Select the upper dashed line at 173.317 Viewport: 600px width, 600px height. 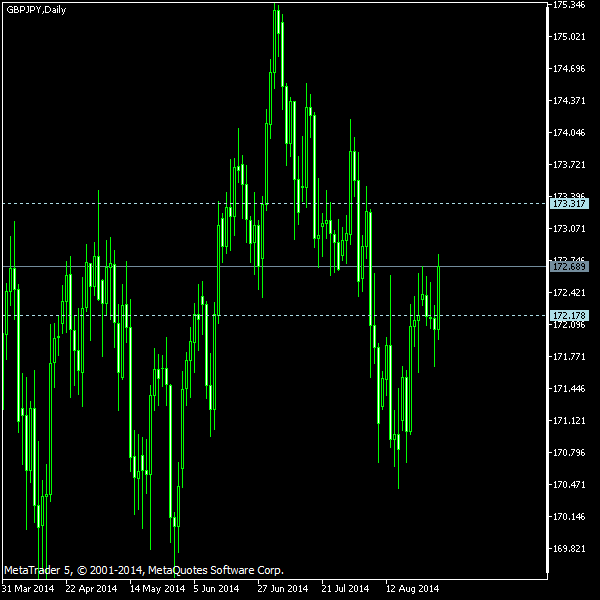pos(275,204)
